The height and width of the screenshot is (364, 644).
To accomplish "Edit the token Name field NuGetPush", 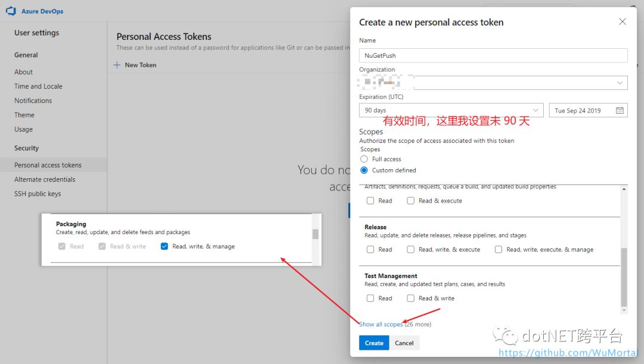I will tap(493, 55).
